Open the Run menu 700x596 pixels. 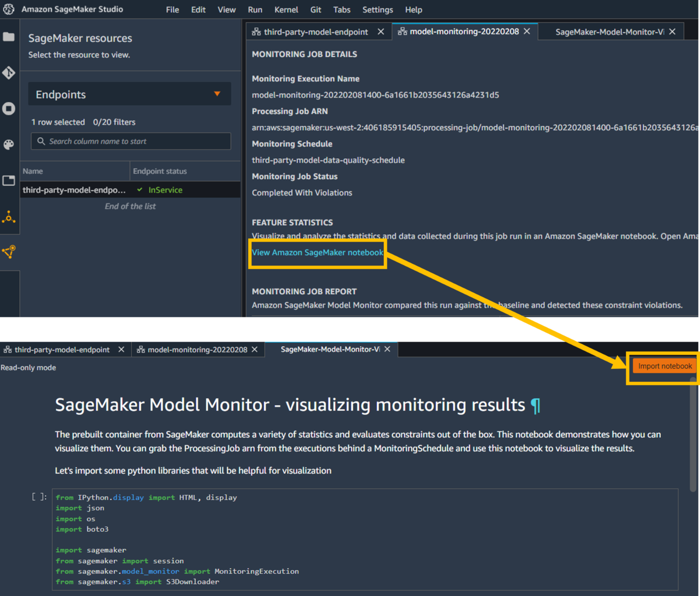click(255, 10)
